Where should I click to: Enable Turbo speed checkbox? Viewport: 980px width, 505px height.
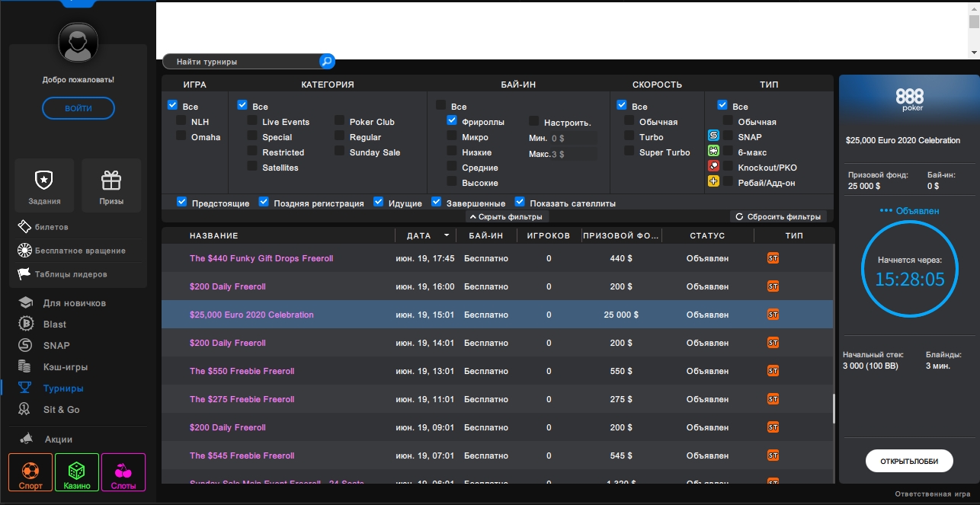click(x=629, y=136)
